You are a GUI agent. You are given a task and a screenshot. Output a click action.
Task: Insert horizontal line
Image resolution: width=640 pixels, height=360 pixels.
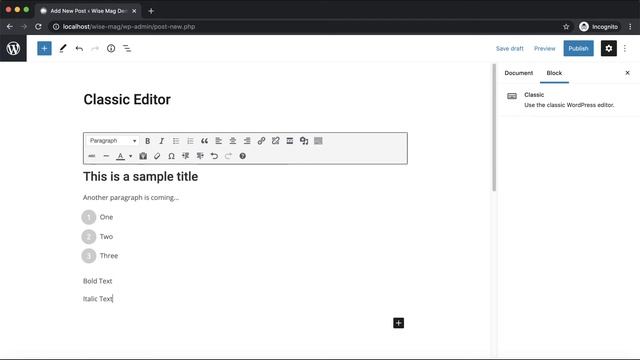pos(106,156)
